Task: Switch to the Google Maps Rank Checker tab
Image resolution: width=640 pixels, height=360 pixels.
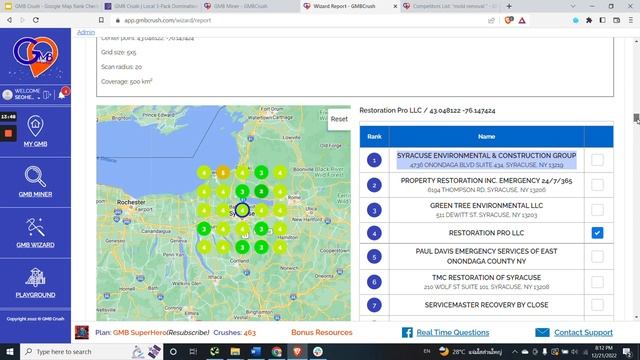Action: [x=52, y=6]
